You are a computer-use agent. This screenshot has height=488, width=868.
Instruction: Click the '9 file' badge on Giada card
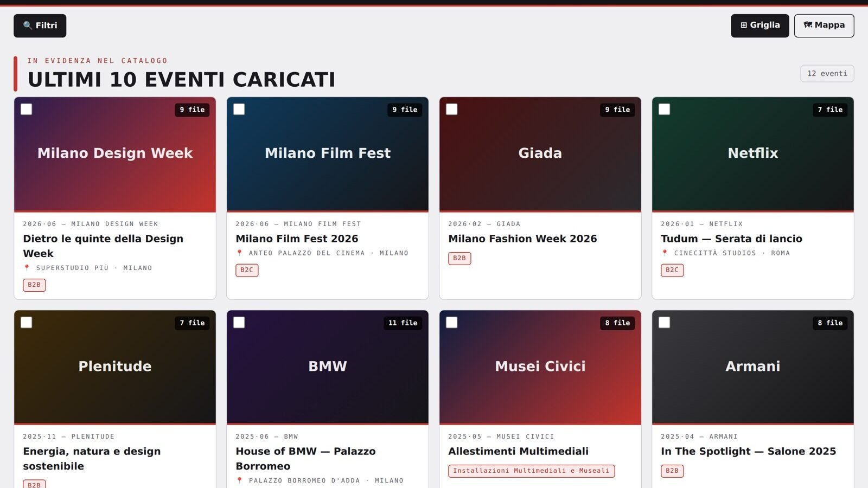tap(617, 110)
